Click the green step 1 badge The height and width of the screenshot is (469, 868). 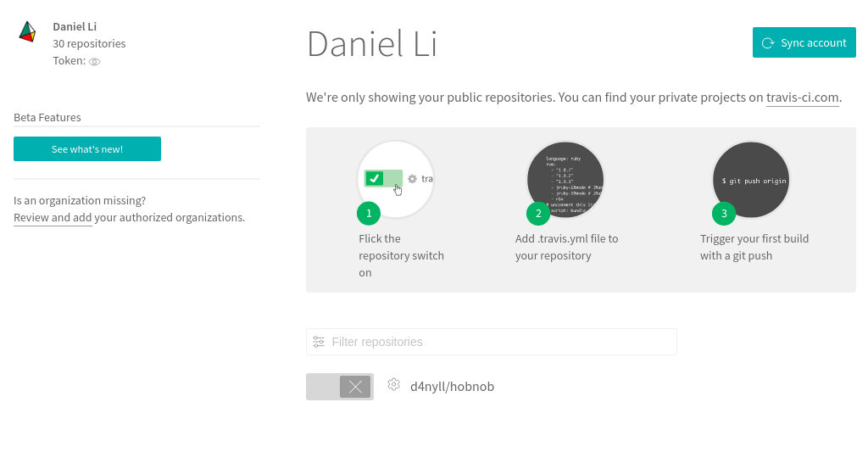point(369,213)
